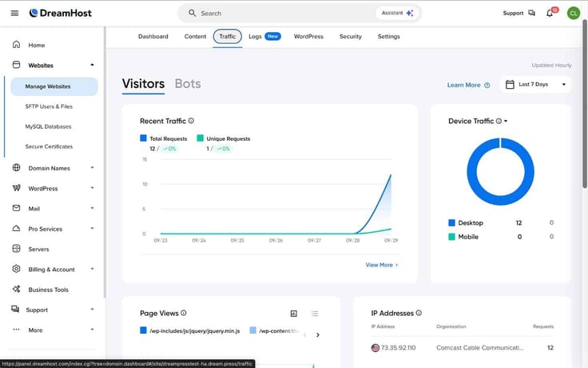Click the IP Addresses info icon
588x368 pixels.
point(419,313)
